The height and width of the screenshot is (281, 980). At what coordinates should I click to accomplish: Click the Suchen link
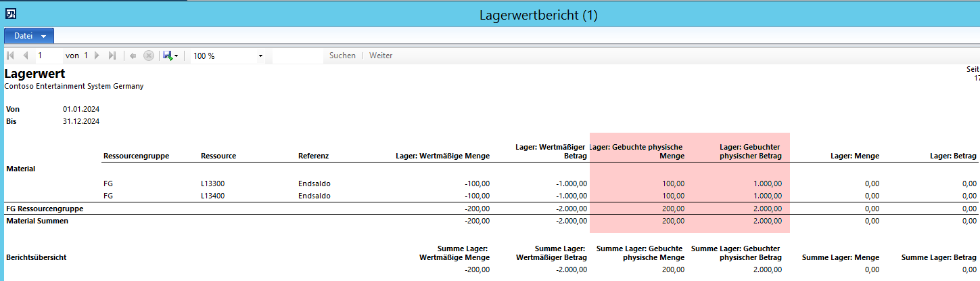pos(342,56)
